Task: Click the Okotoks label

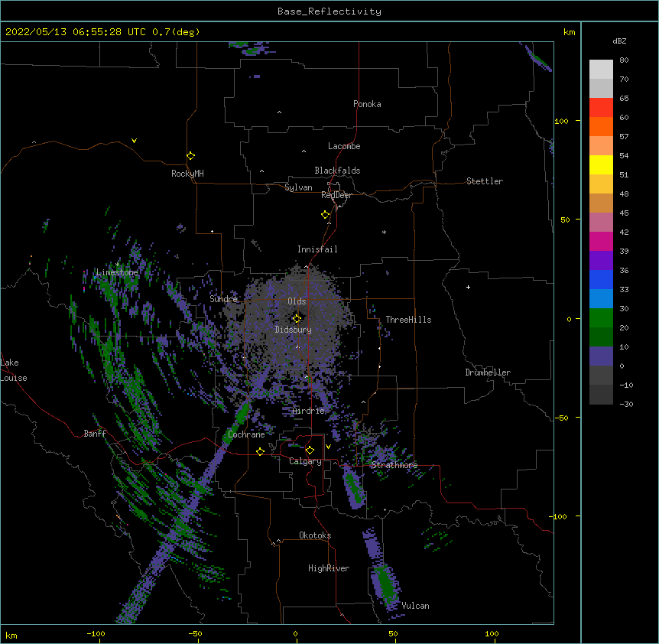Action: pos(315,535)
